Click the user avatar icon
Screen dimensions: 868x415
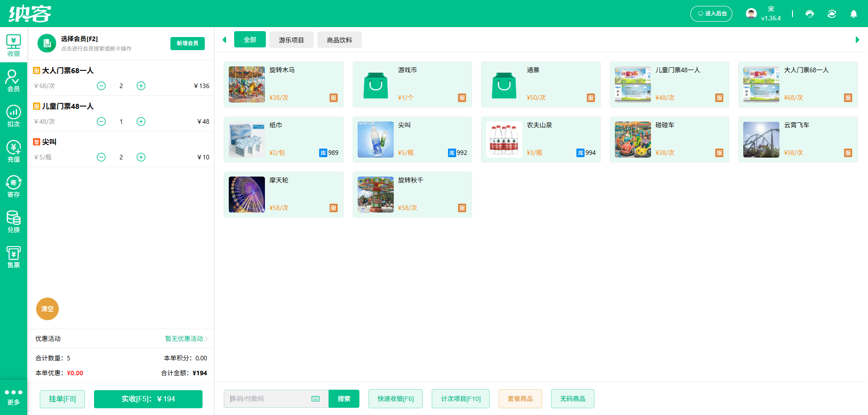(751, 14)
